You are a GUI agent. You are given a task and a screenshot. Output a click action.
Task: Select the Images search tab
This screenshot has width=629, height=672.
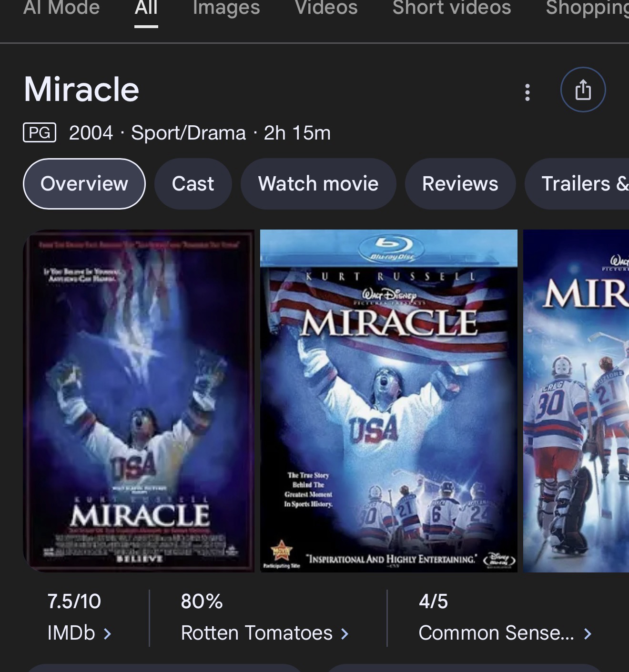[x=226, y=8]
